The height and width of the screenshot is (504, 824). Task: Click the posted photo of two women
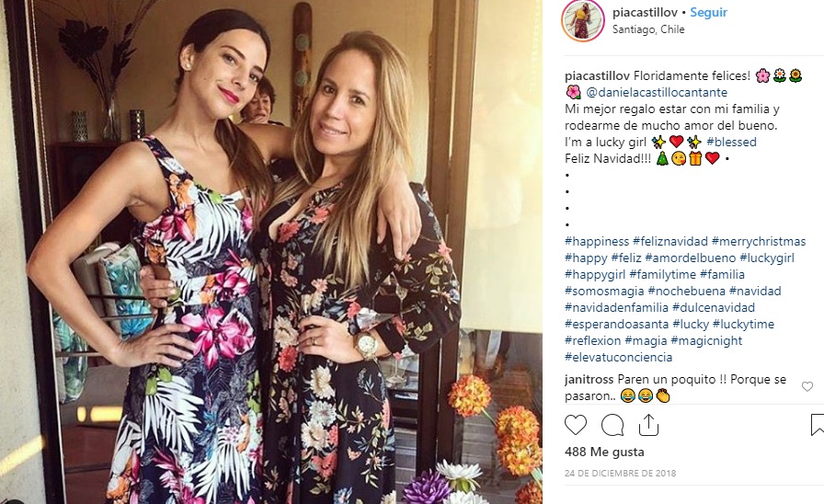click(x=271, y=252)
